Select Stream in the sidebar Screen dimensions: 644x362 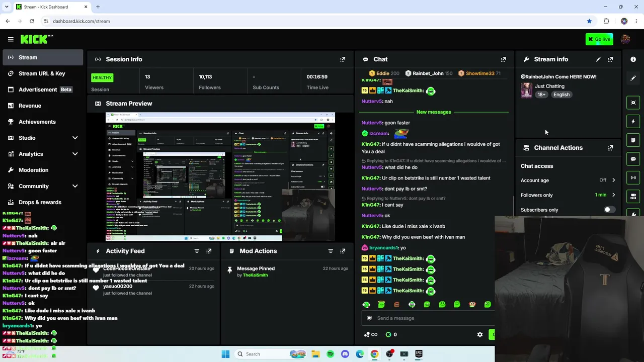[43, 57]
